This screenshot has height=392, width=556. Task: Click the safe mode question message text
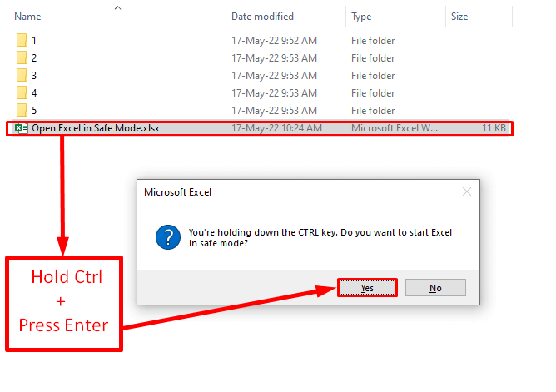pyautogui.click(x=320, y=237)
